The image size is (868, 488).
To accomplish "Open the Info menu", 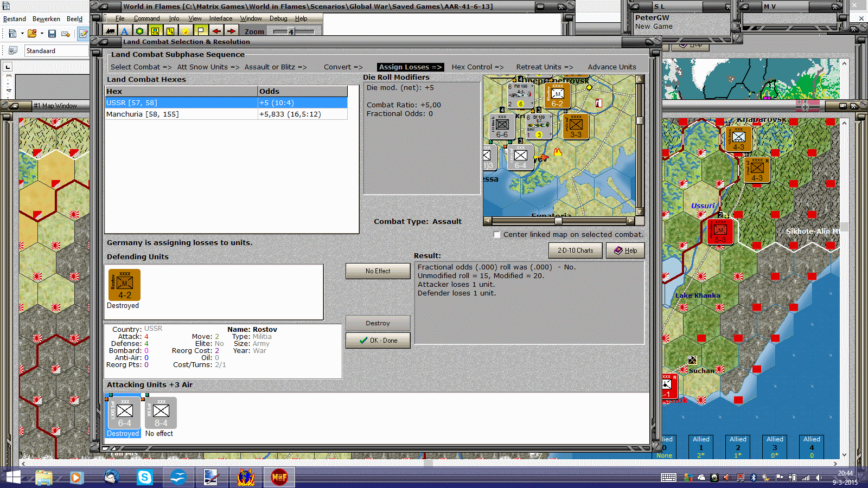I will point(174,18).
